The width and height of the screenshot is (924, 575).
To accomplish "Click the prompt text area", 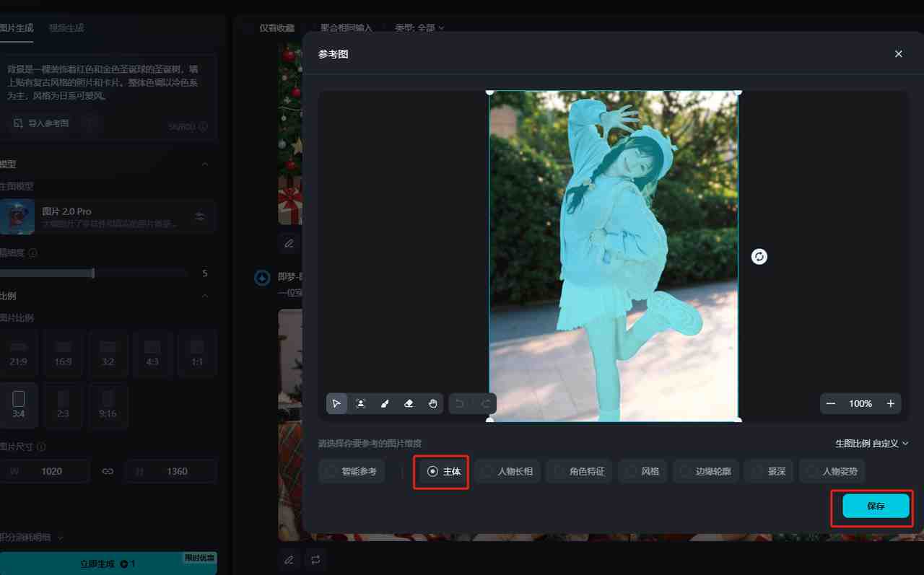I will [108, 82].
